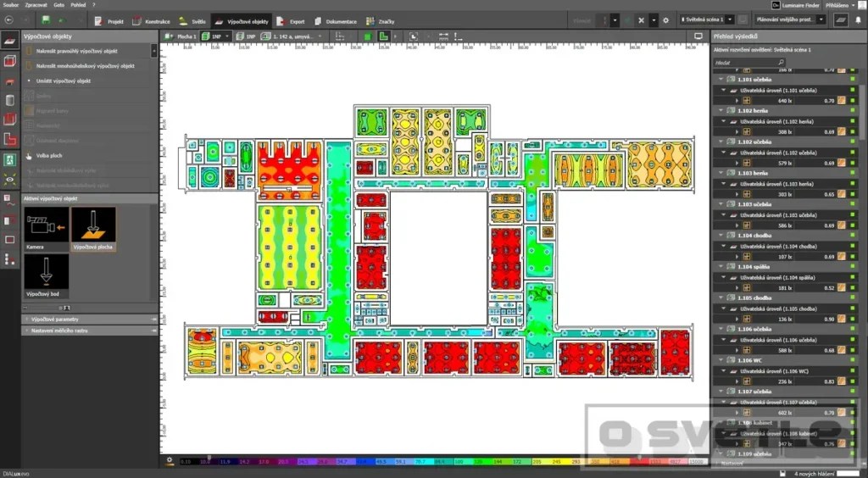
Task: Select the red solid block sidebar tool
Action: point(9,119)
